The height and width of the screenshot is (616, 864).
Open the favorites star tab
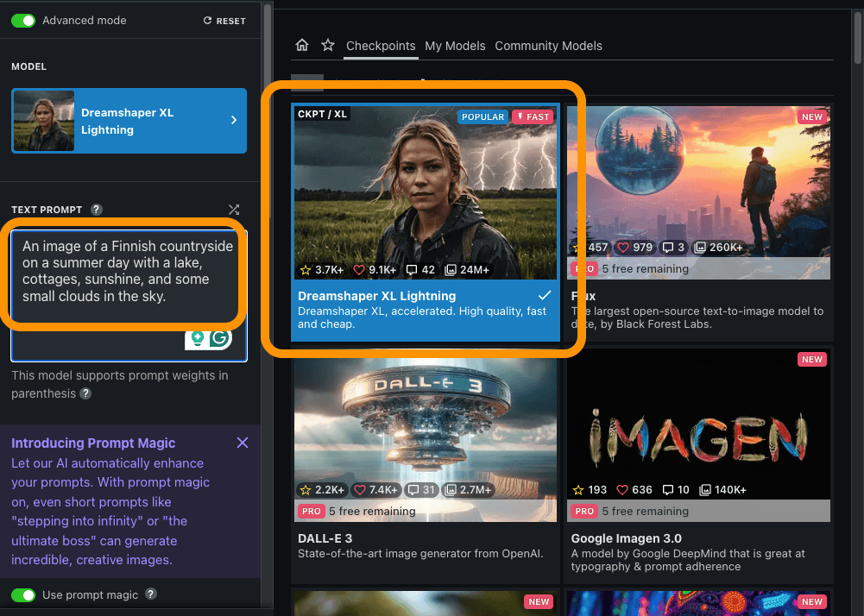pos(328,45)
